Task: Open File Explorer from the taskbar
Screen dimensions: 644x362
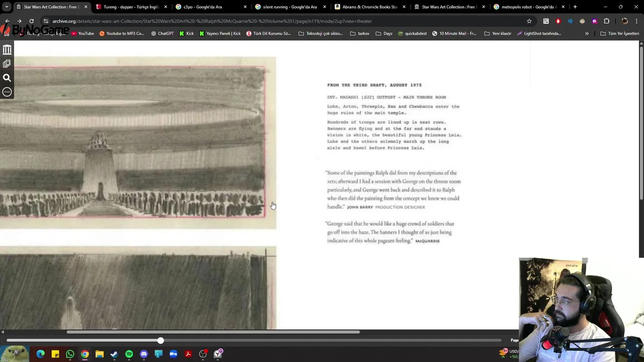Action: [100, 354]
